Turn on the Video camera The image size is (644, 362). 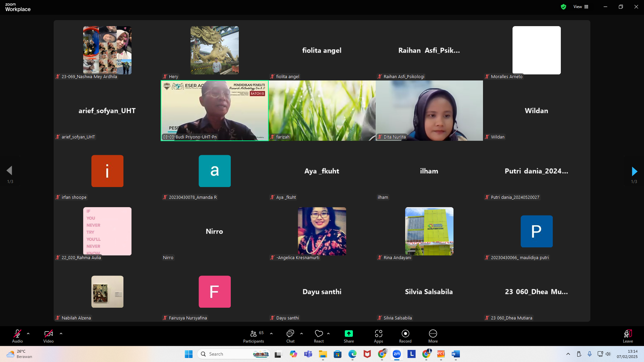click(x=48, y=334)
